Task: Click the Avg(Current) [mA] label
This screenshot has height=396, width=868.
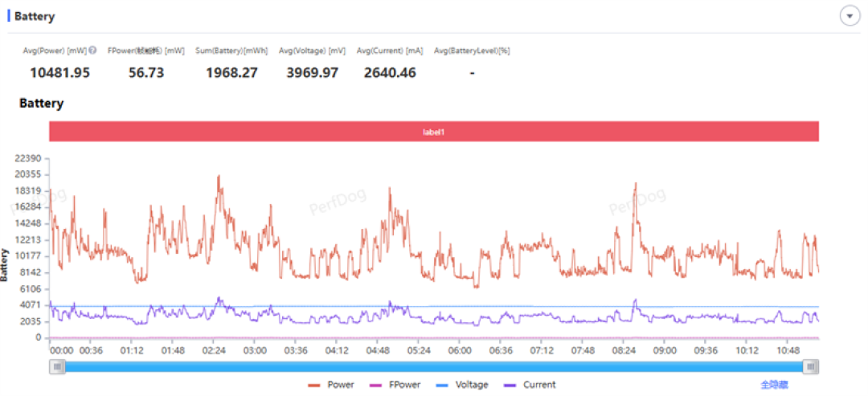Action: 390,51
